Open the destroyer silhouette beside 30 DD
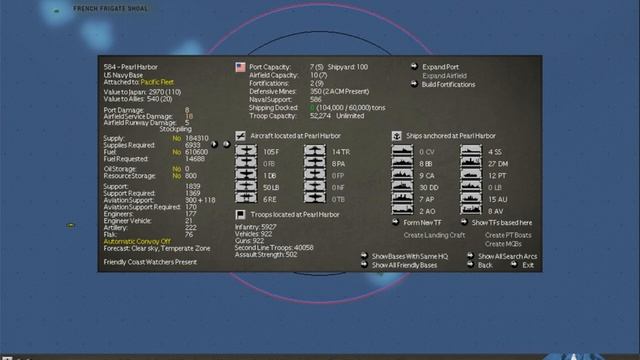This screenshot has width=640, height=360. 402,187
